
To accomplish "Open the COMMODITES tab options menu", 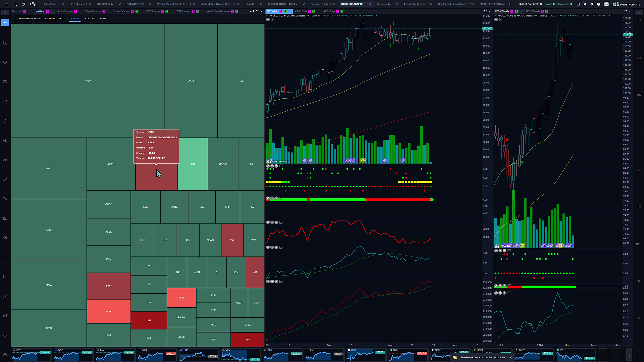I will coord(146,4).
